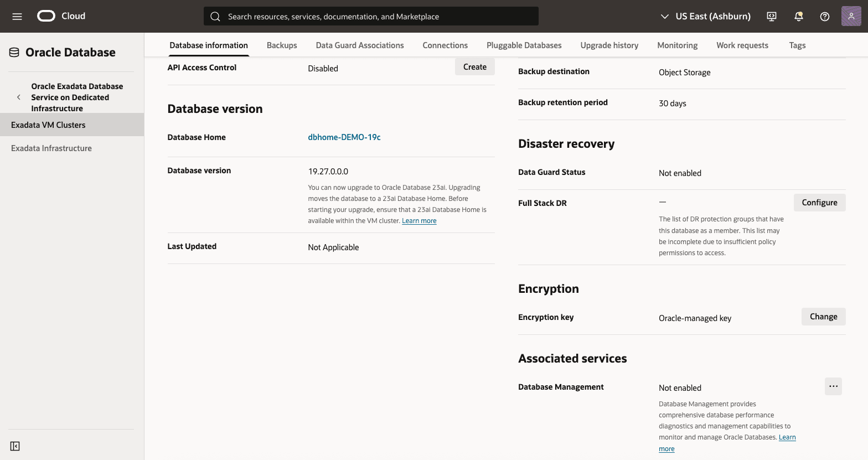Switch to the Database information tab
This screenshot has width=868, height=460.
tap(209, 45)
